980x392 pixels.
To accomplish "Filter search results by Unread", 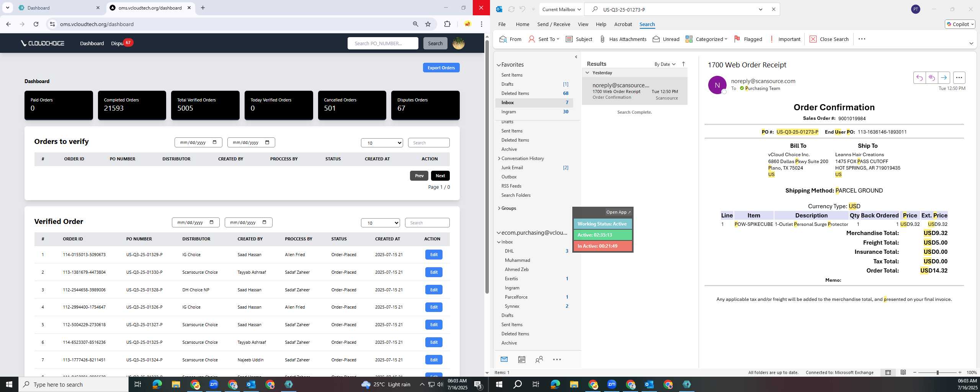I will [x=666, y=39].
